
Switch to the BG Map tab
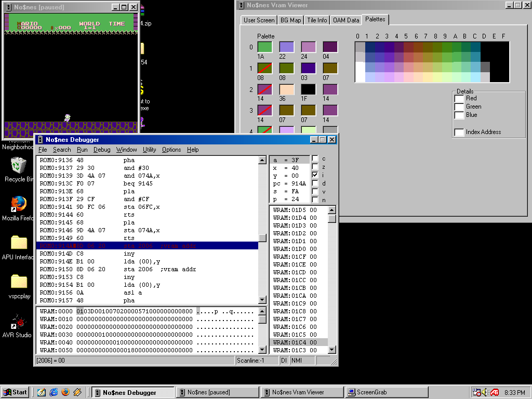(291, 20)
